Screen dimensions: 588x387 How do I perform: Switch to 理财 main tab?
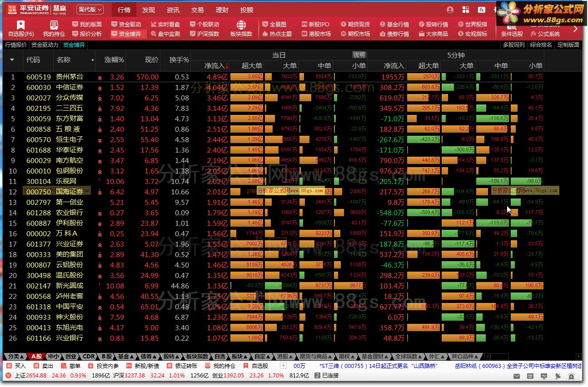click(222, 10)
